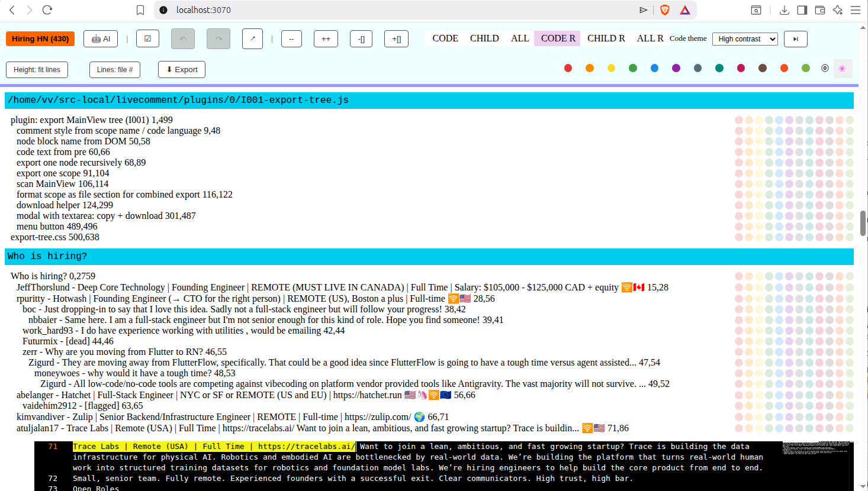
Task: Click the +[] toolbar button
Action: (x=396, y=39)
